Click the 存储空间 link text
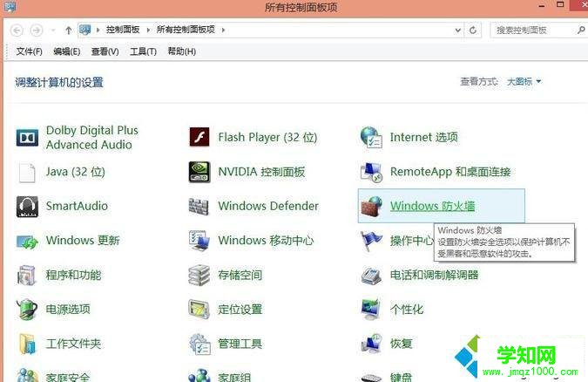 240,275
